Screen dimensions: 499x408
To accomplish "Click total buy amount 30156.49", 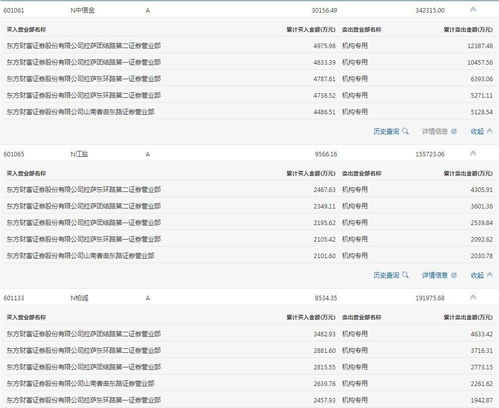I will 324,10.
